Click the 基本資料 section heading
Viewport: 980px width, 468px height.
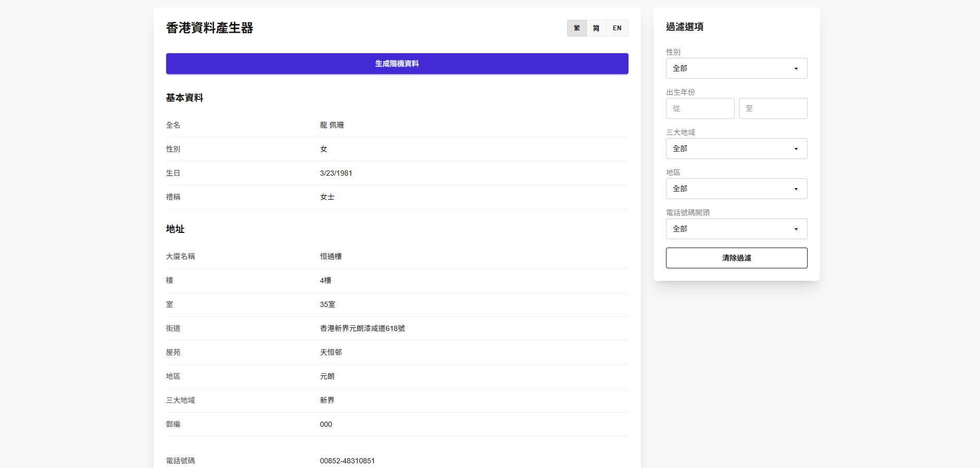click(x=184, y=98)
